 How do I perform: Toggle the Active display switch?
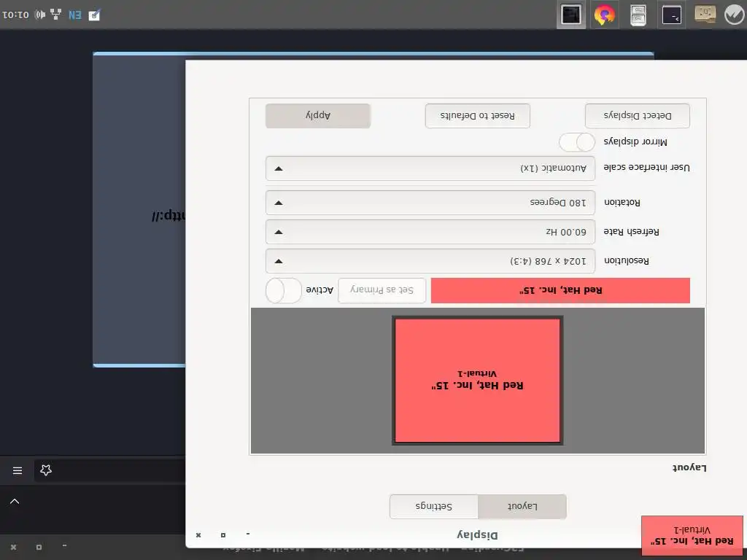tap(284, 290)
